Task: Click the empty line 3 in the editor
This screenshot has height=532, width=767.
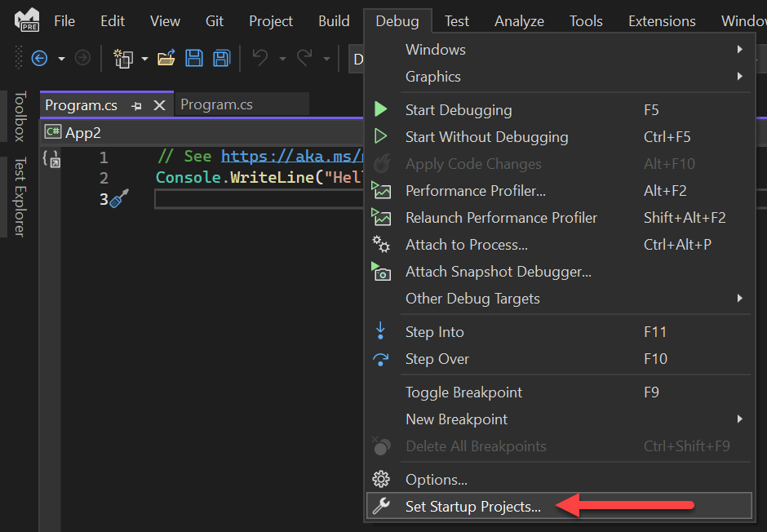Action: point(253,199)
